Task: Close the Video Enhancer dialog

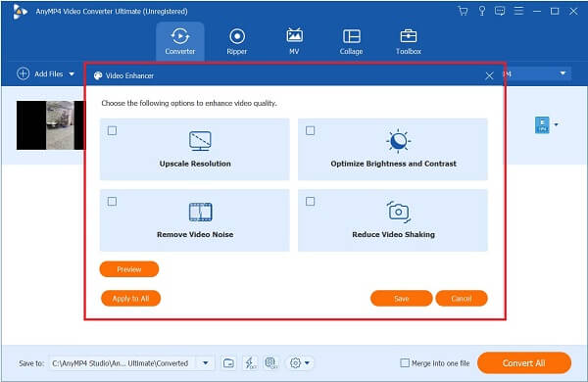Action: tap(489, 76)
